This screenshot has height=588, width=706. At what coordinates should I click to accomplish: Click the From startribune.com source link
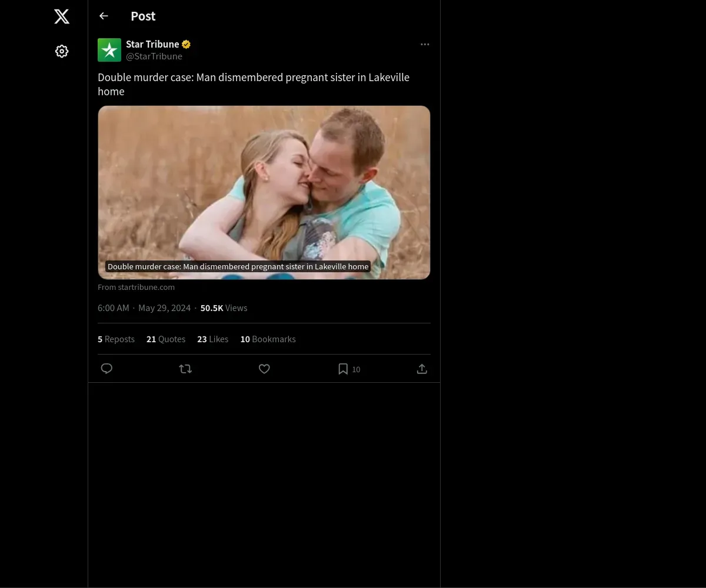coord(136,288)
